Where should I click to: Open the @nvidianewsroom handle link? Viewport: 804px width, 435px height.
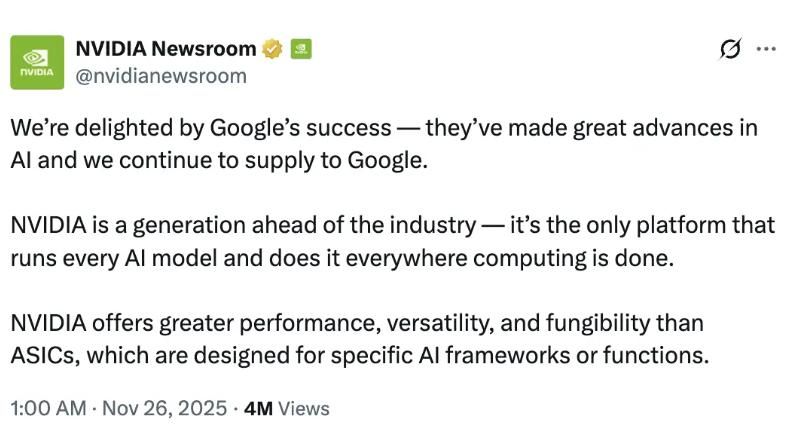coord(160,75)
